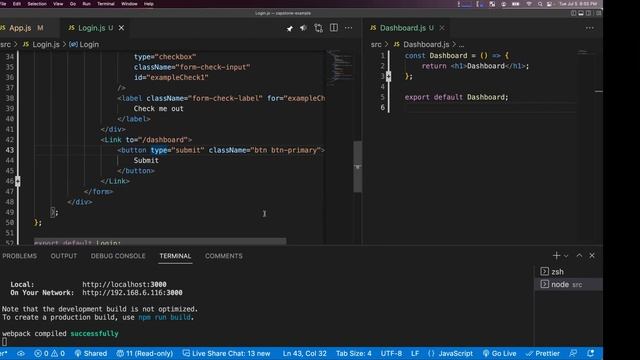This screenshot has height=360, width=640.
Task: Open the Go menu
Action: (x=73, y=4)
